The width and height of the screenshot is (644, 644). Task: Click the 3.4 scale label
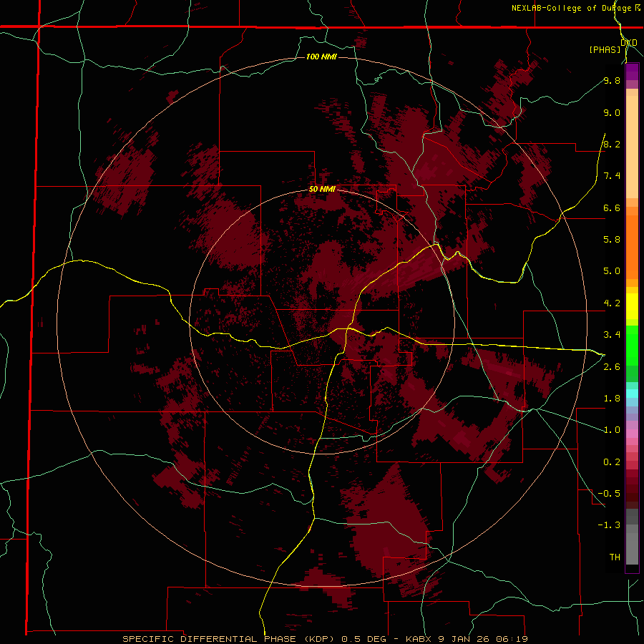coord(612,335)
